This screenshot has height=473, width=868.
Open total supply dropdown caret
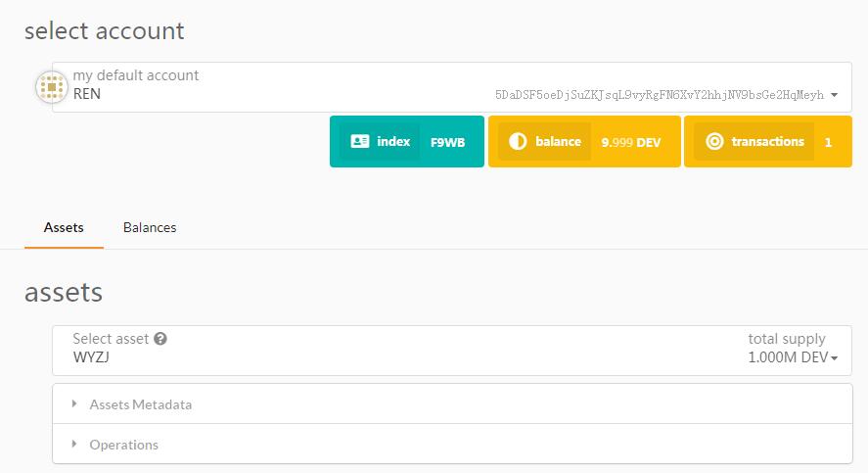coord(835,358)
